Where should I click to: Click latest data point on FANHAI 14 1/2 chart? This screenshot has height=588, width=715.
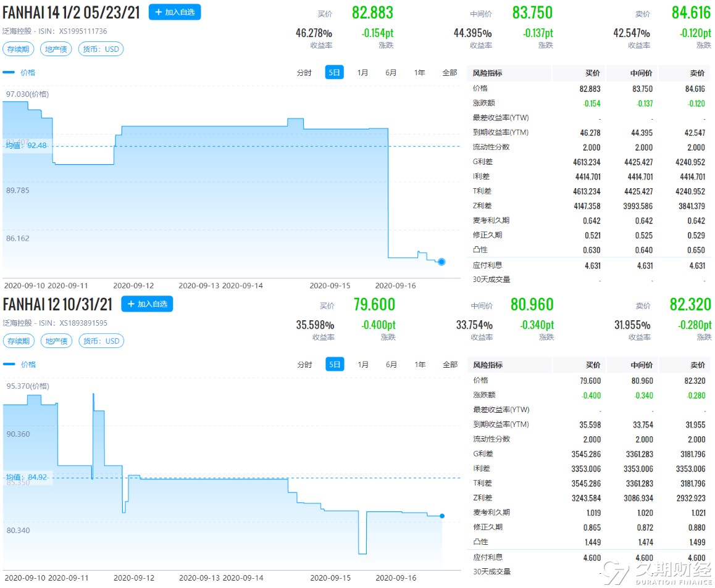coord(441,262)
